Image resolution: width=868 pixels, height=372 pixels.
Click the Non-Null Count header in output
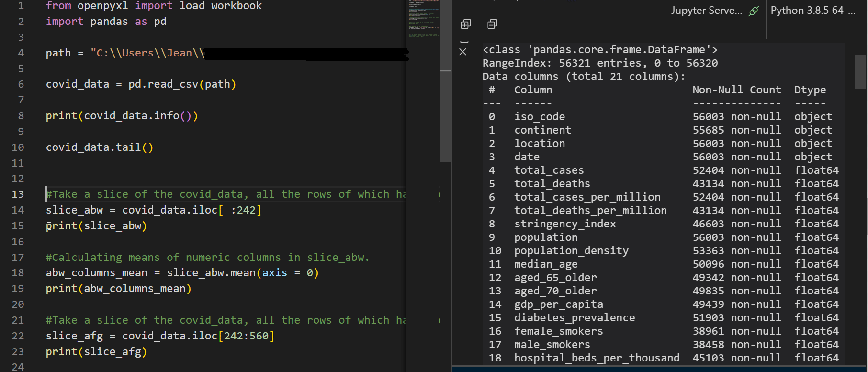[736, 90]
